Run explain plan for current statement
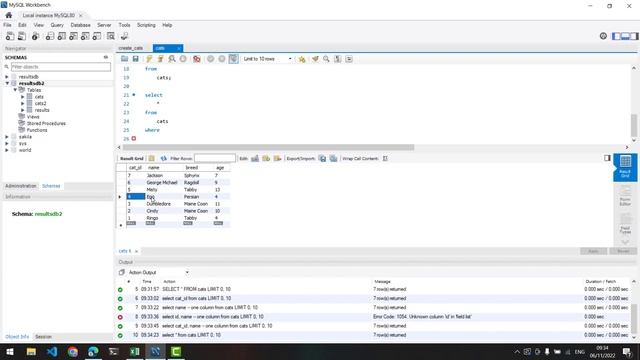Viewport: 640px width, 360px height. pyautogui.click(x=172, y=59)
